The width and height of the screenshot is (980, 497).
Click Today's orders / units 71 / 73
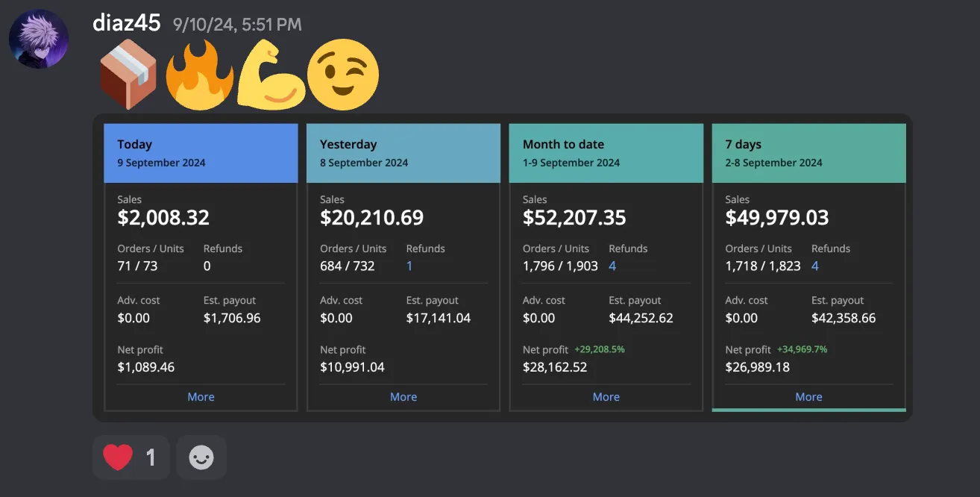[x=137, y=266]
